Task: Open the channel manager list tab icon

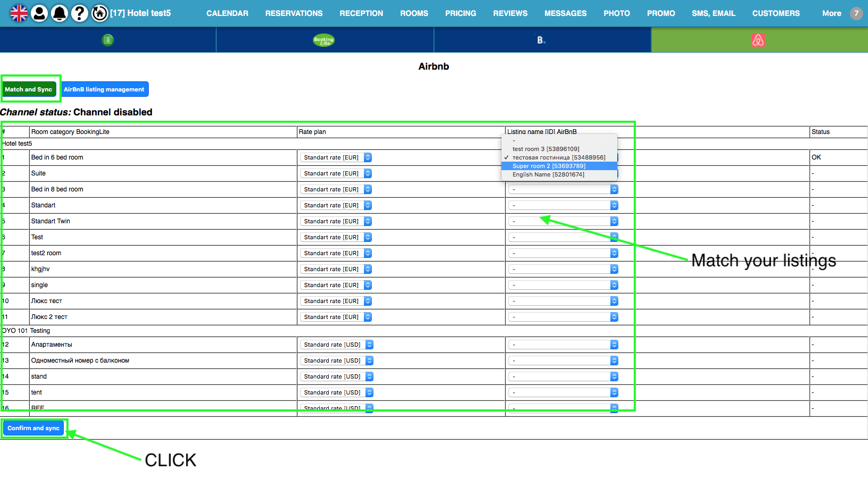Action: (x=108, y=40)
